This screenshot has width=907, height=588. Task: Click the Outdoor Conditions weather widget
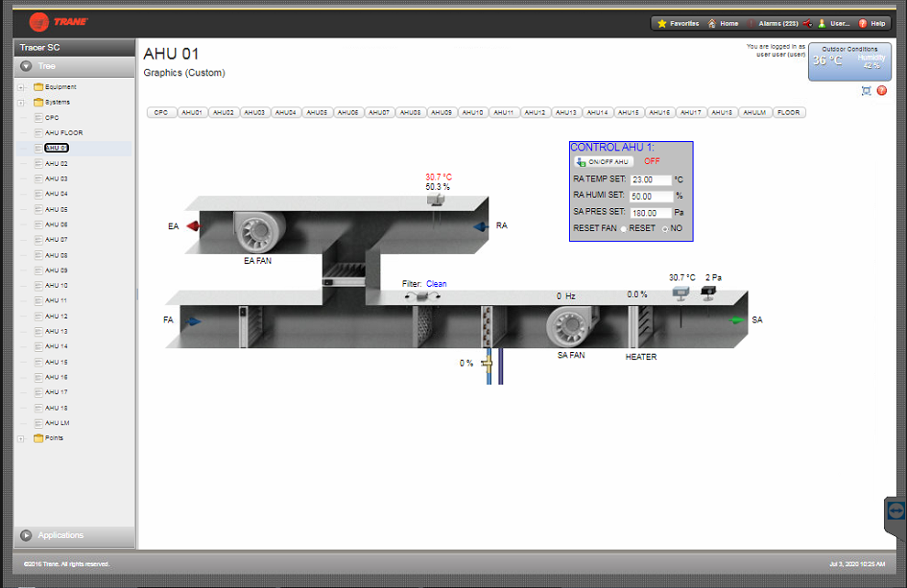pyautogui.click(x=849, y=61)
